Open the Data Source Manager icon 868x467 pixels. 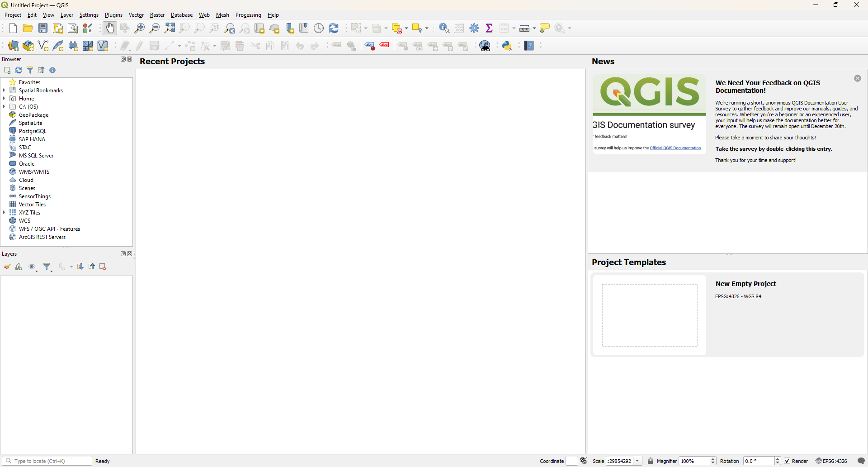coord(13,46)
